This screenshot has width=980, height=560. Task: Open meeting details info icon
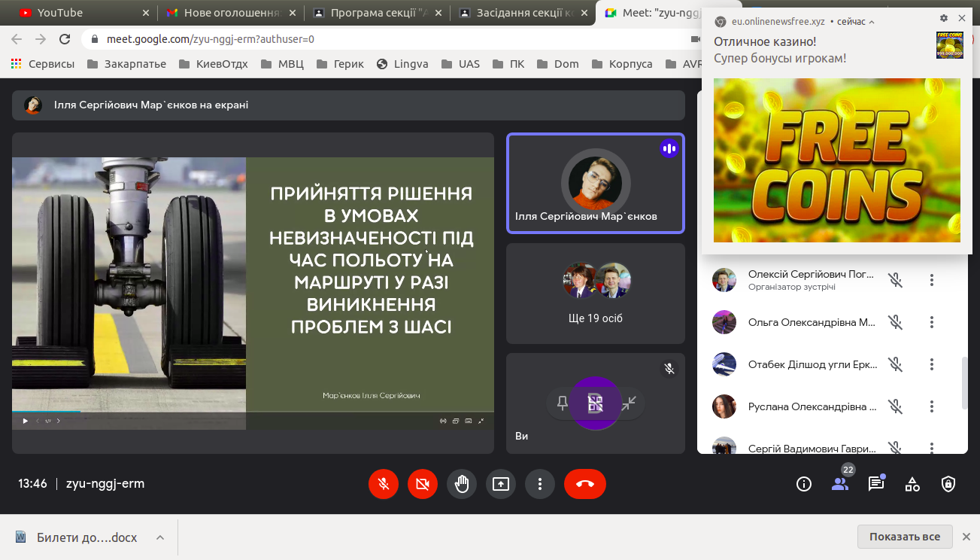click(804, 484)
